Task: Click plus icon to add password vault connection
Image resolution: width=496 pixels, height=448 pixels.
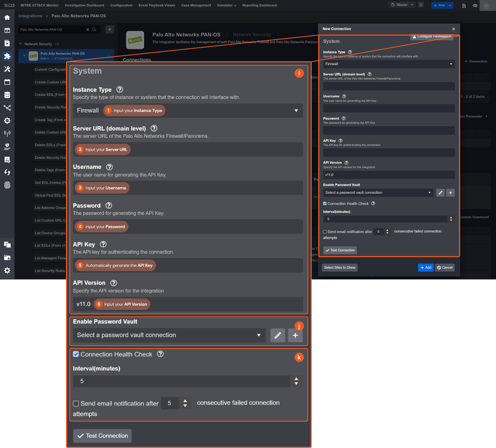Action: 450,193
